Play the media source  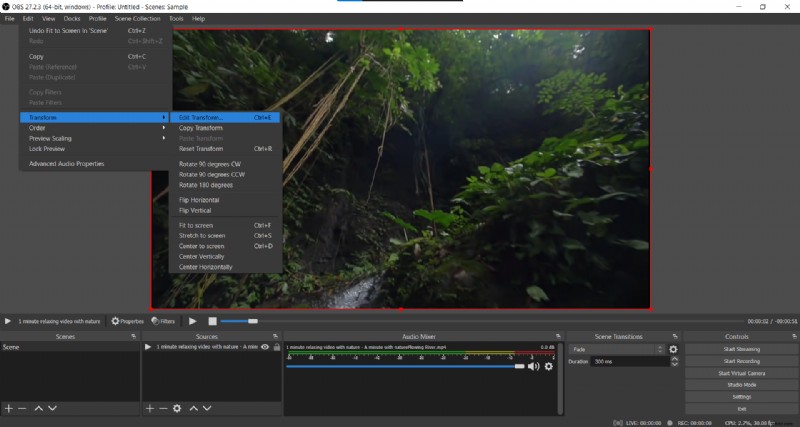193,321
